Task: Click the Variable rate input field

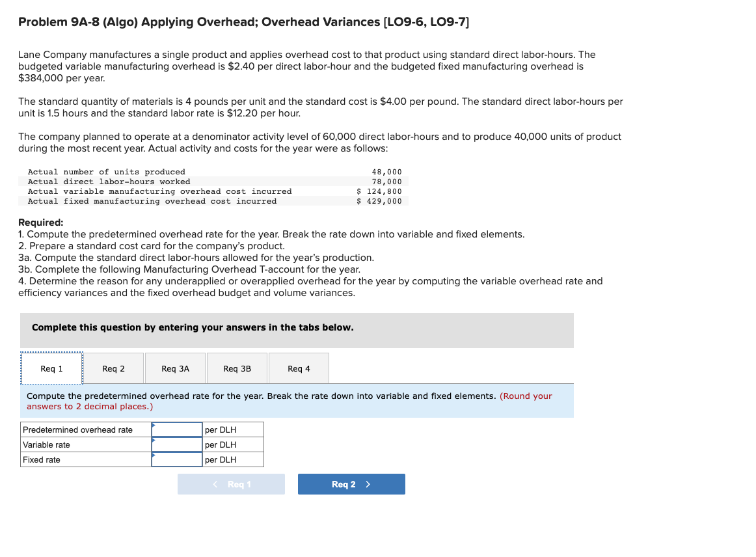Action: point(176,444)
